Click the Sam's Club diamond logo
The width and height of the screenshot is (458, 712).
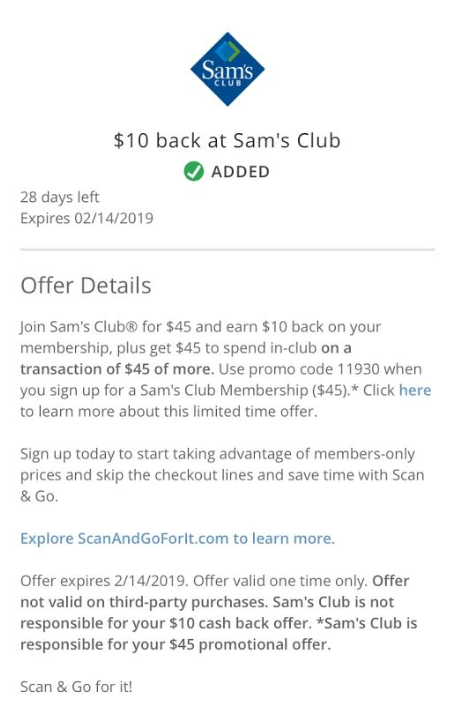click(227, 69)
